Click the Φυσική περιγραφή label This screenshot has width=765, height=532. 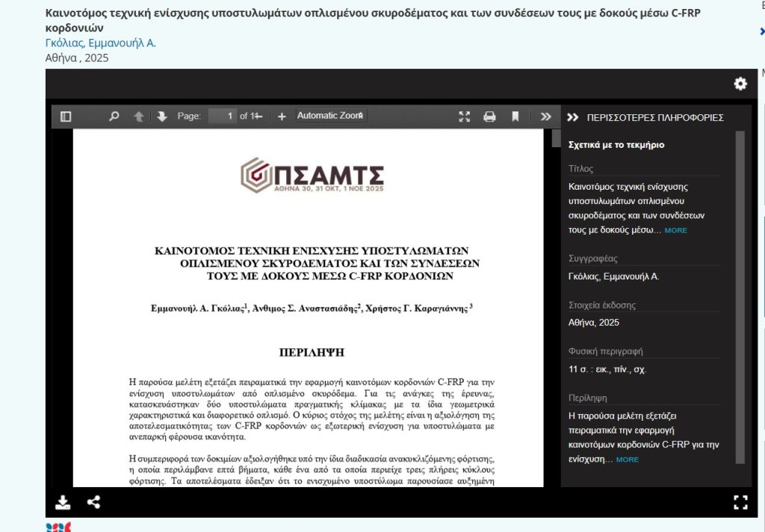pyautogui.click(x=605, y=351)
